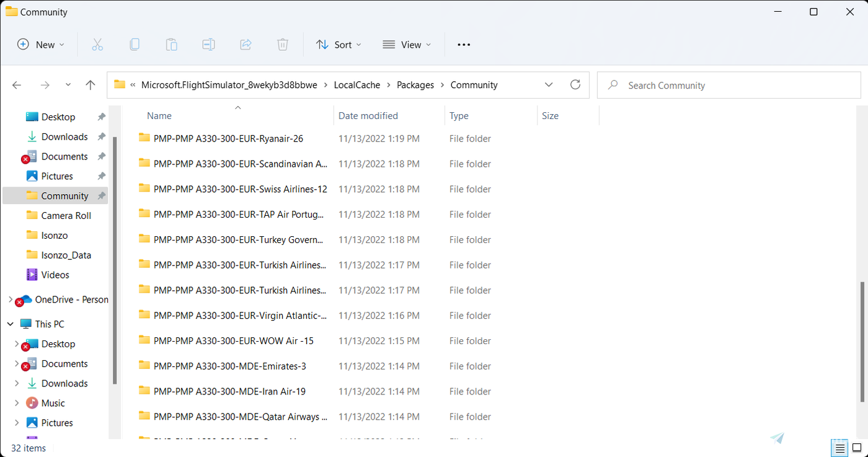
Task: Click the LocalCache breadcrumb segment
Action: [356, 85]
